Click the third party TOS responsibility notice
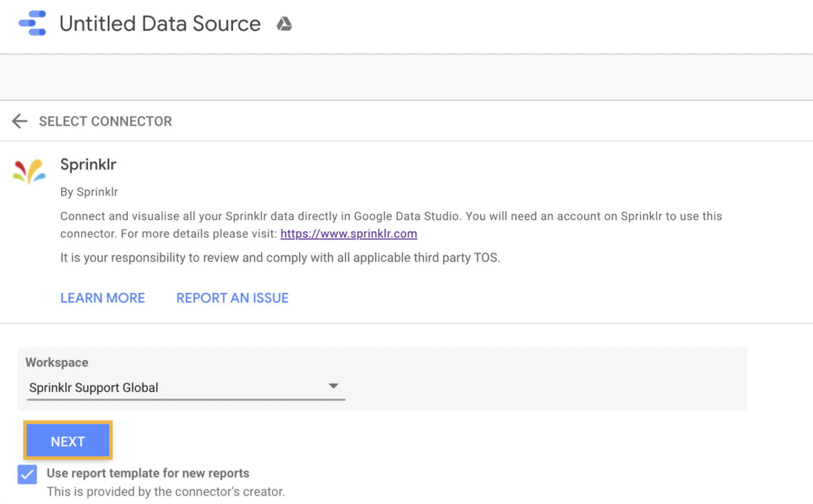 pos(280,258)
